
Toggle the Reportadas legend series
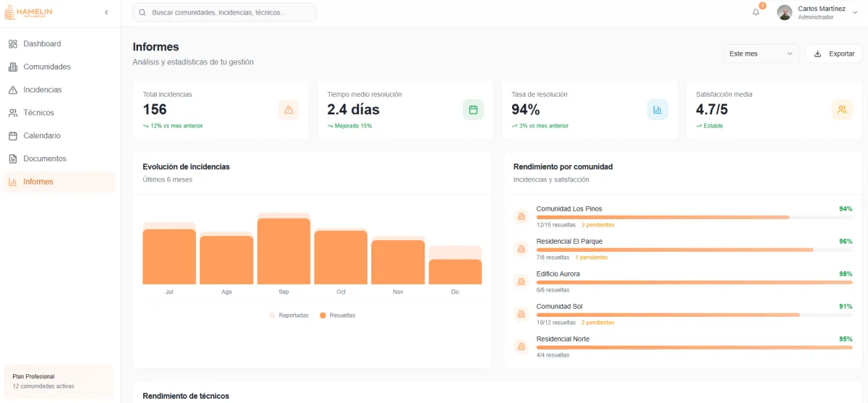click(x=289, y=315)
